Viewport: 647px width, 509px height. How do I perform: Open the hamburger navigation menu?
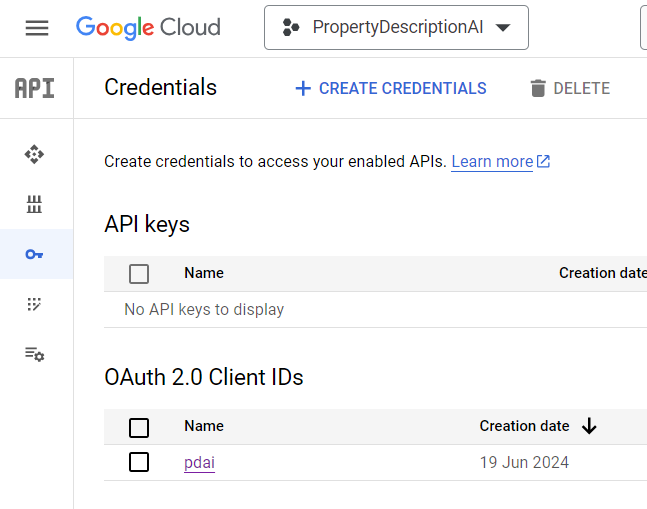(37, 28)
